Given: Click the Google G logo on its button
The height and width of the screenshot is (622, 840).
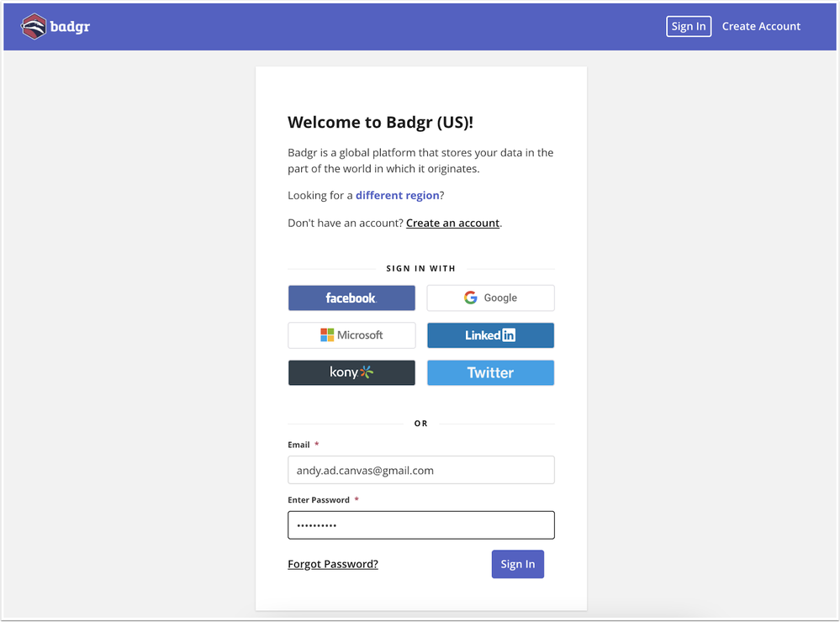Looking at the screenshot, I should tap(471, 298).
